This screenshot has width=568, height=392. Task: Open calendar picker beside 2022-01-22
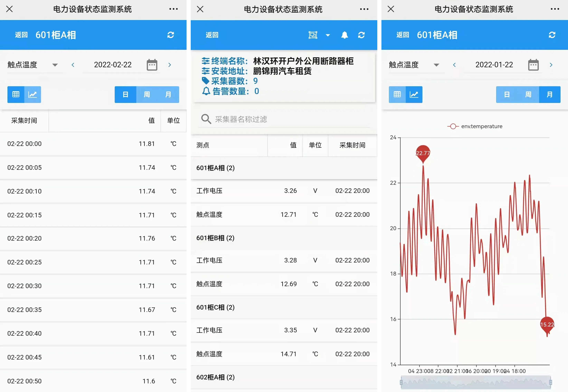533,65
